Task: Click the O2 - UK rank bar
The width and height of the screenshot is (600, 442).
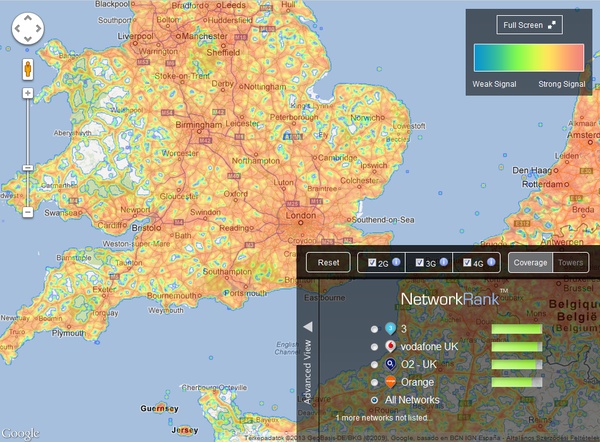Action: 517,364
